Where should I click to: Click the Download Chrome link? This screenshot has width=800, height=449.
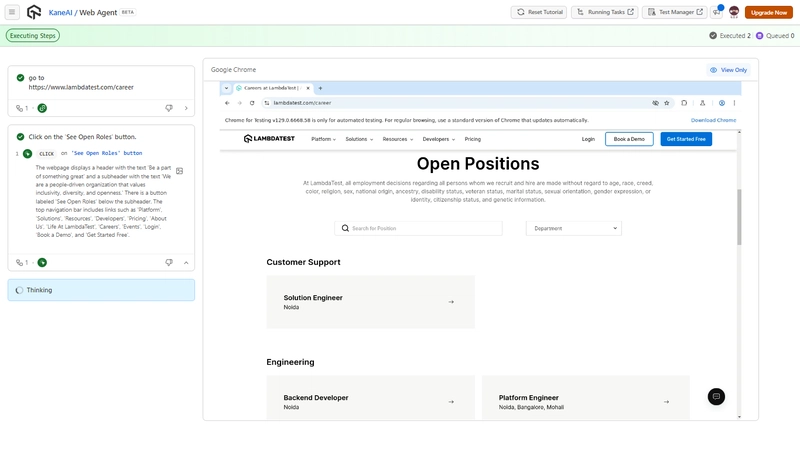pyautogui.click(x=713, y=120)
